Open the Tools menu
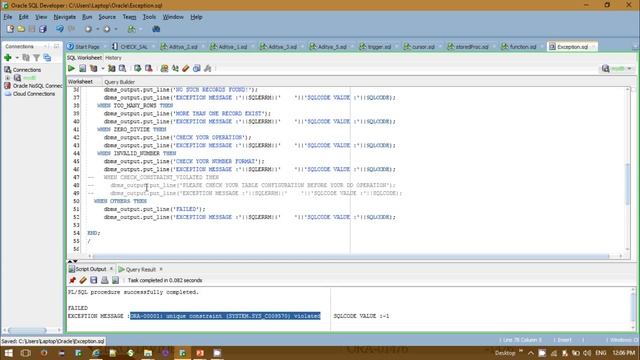 click(149, 17)
